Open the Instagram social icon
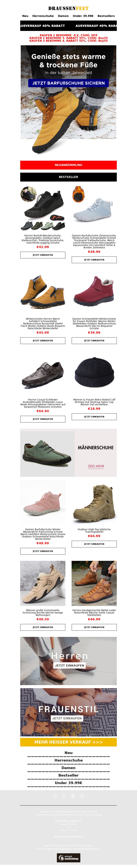The image size is (137, 868). point(73,796)
